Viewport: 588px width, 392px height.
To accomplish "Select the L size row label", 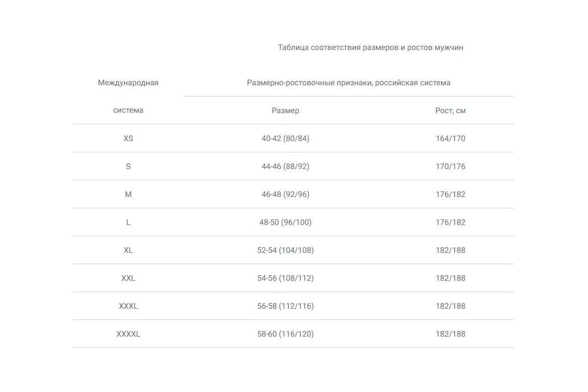I will 128,222.
